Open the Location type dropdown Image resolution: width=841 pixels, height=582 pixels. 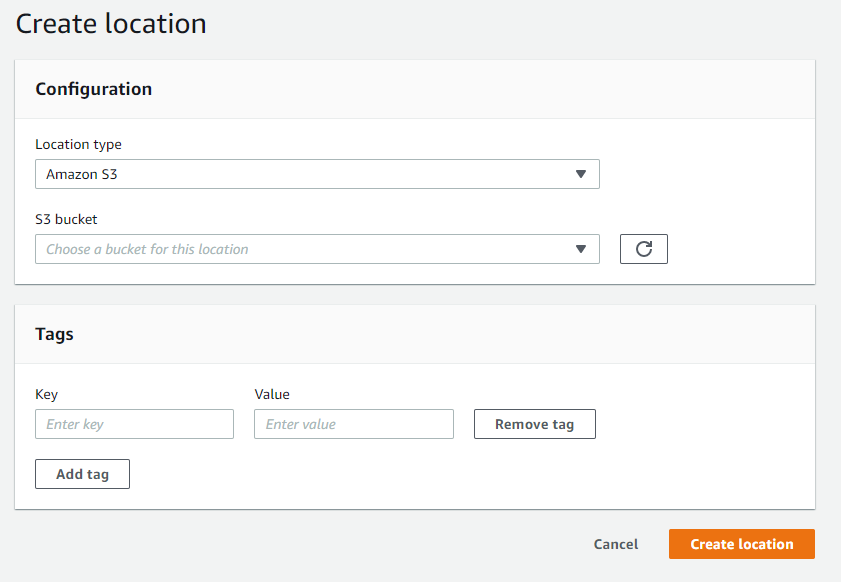pos(317,173)
